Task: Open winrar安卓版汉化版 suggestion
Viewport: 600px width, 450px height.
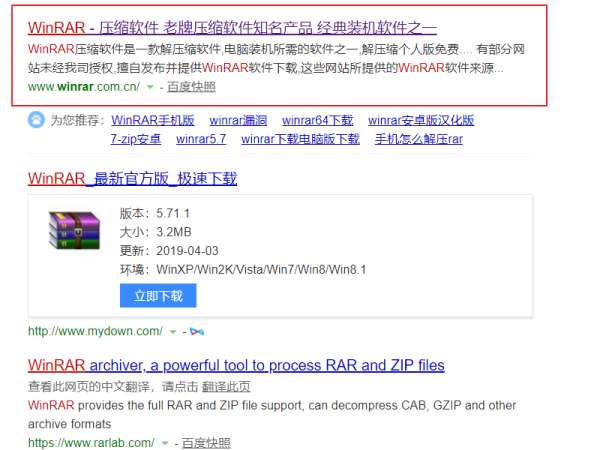Action: coord(421,120)
